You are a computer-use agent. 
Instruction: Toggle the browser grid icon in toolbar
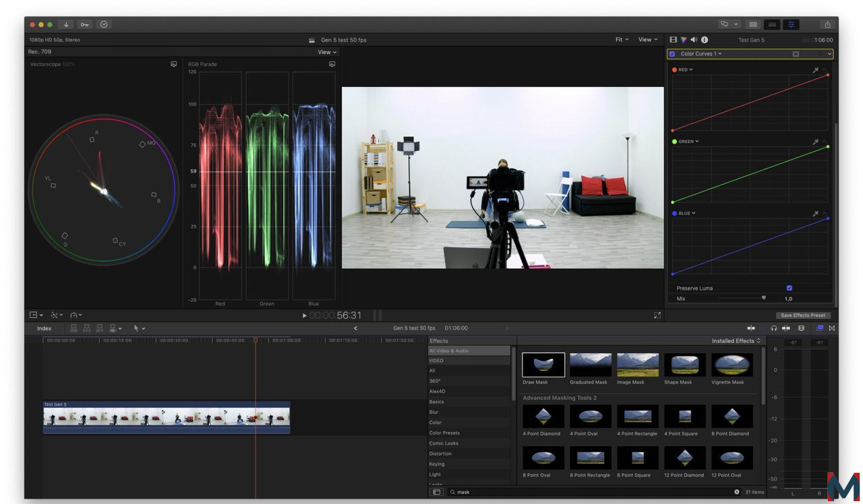point(753,24)
